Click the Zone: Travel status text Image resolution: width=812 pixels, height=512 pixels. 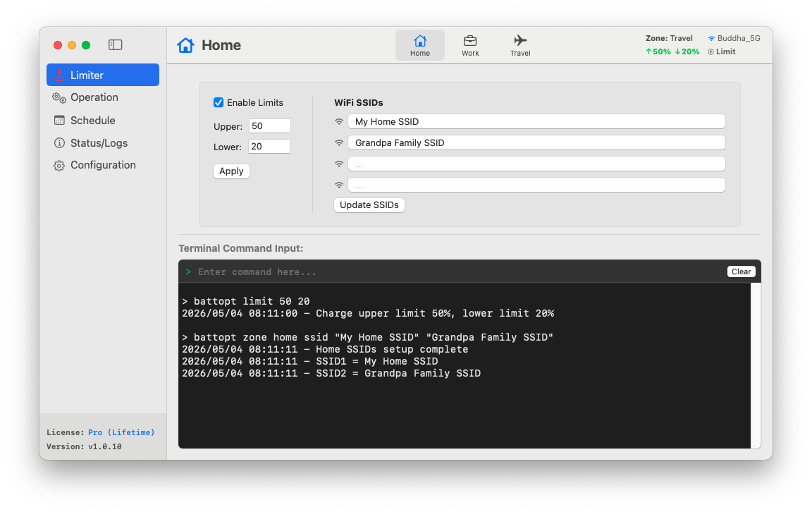669,38
